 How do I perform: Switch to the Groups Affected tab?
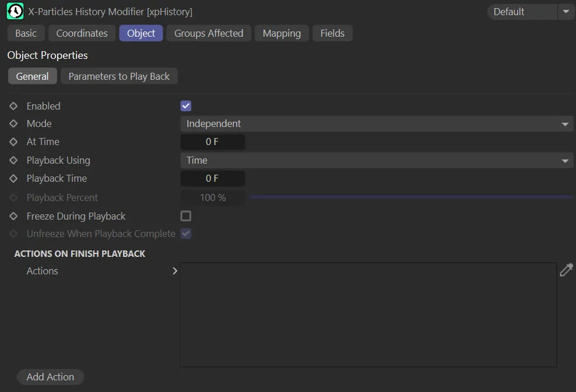[x=208, y=33]
